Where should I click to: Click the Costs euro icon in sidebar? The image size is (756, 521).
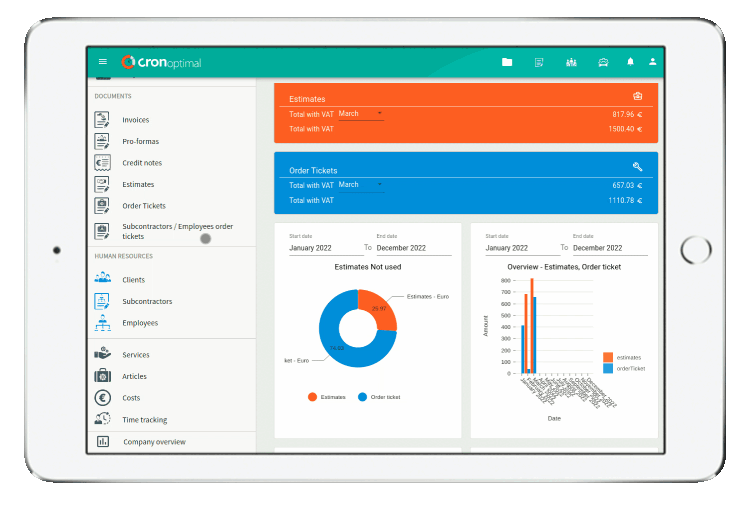102,398
